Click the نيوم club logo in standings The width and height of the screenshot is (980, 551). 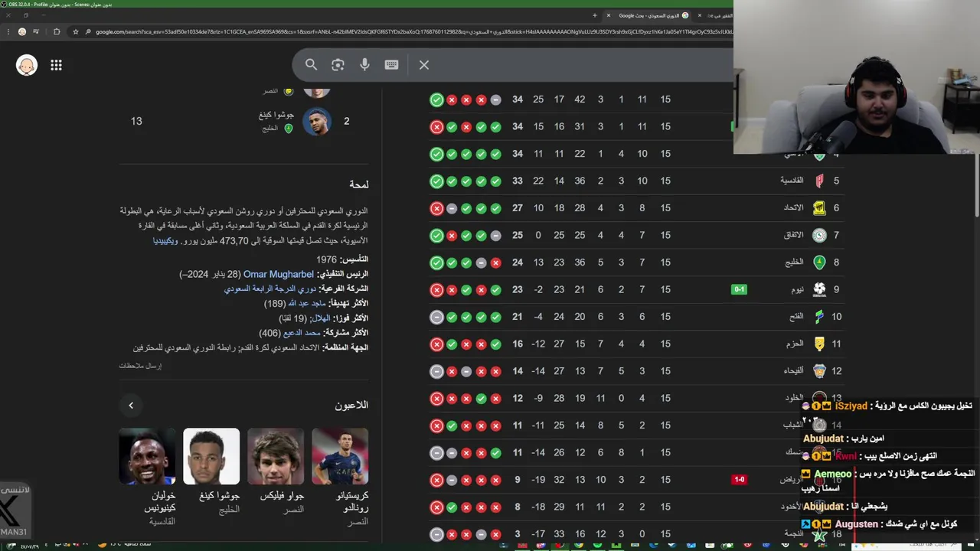point(819,289)
